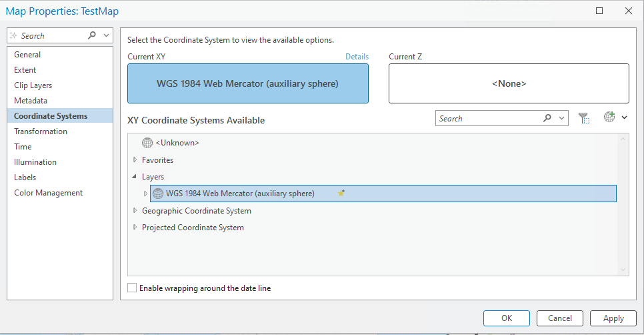The width and height of the screenshot is (644, 335).
Task: Open the Current XY Details link
Action: click(357, 57)
